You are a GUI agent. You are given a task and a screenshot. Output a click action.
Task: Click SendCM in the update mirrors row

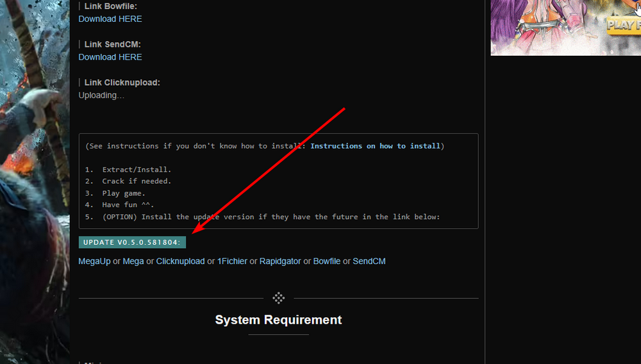click(x=369, y=261)
